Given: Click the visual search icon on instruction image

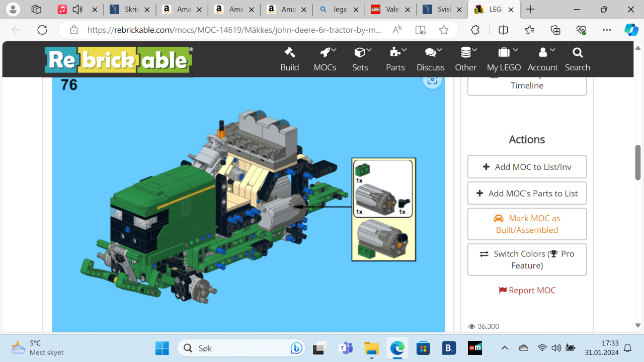Looking at the screenshot, I should (432, 80).
